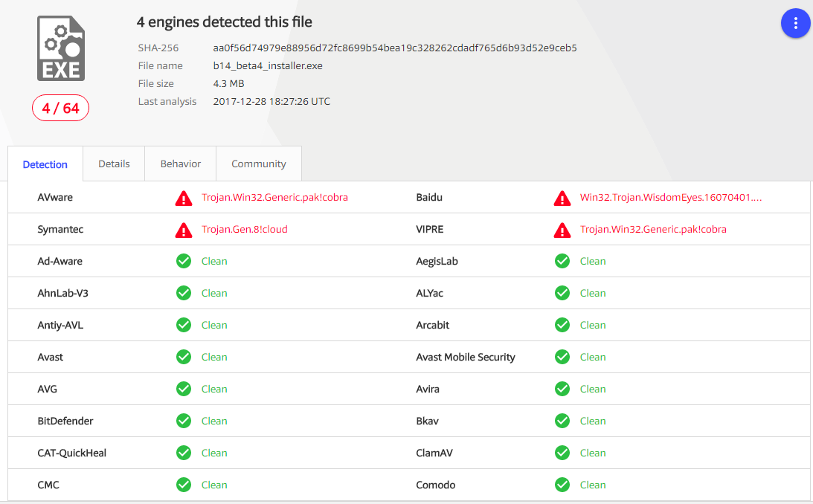Click the AhnLab-V3 engine name
Screen dimensions: 813x504
(62, 293)
